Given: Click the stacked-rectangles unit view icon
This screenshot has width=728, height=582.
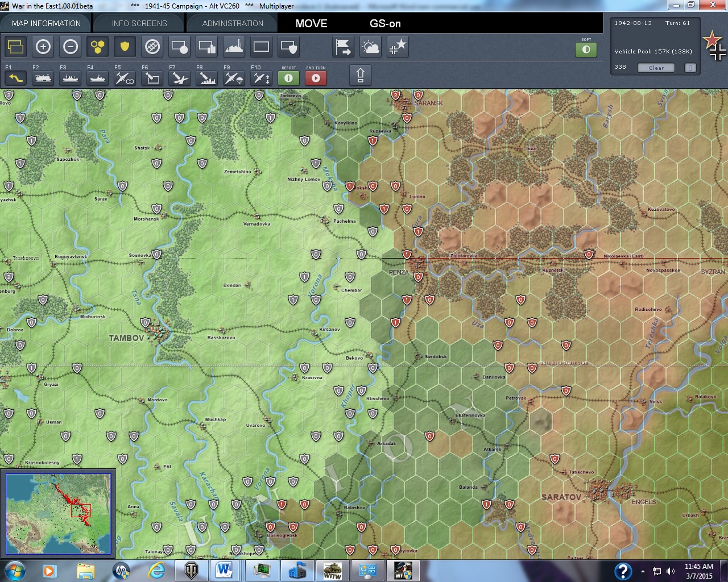Looking at the screenshot, I should (x=16, y=47).
